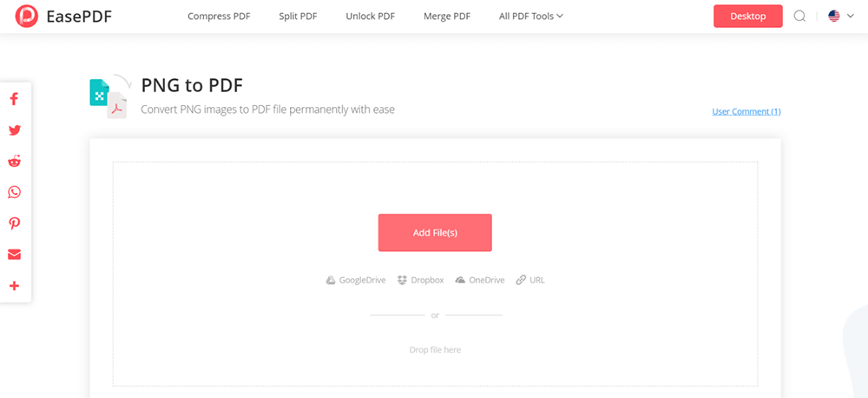The image size is (868, 398).
Task: Open Compress PDF menu item
Action: coord(219,17)
